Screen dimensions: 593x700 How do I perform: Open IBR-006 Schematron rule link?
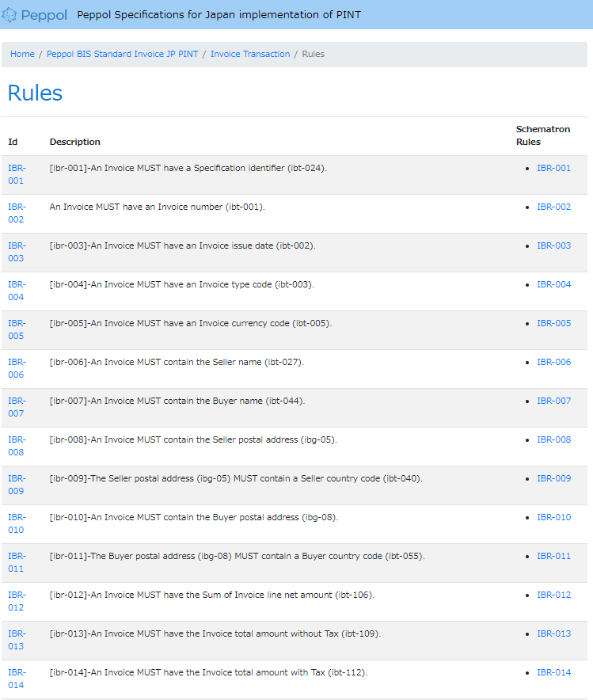coord(553,362)
